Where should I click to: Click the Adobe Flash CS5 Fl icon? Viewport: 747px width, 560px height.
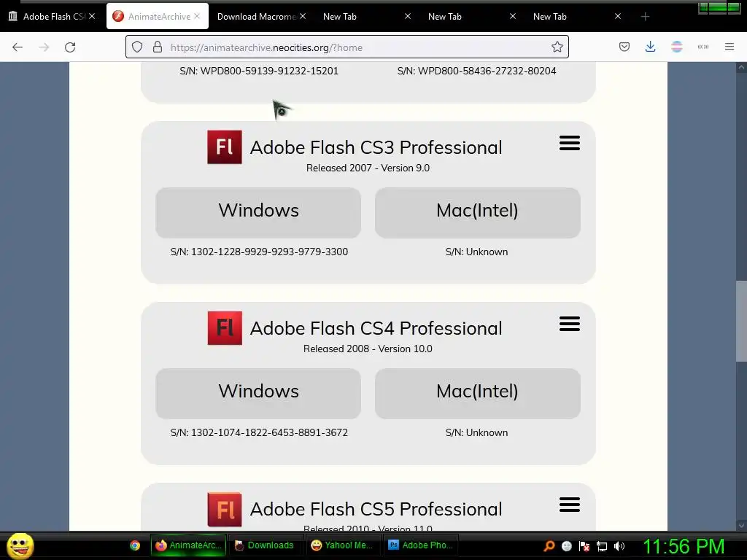(x=225, y=509)
